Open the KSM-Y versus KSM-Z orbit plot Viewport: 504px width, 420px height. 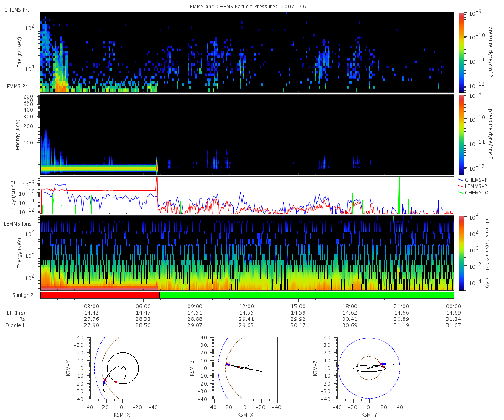(369, 368)
